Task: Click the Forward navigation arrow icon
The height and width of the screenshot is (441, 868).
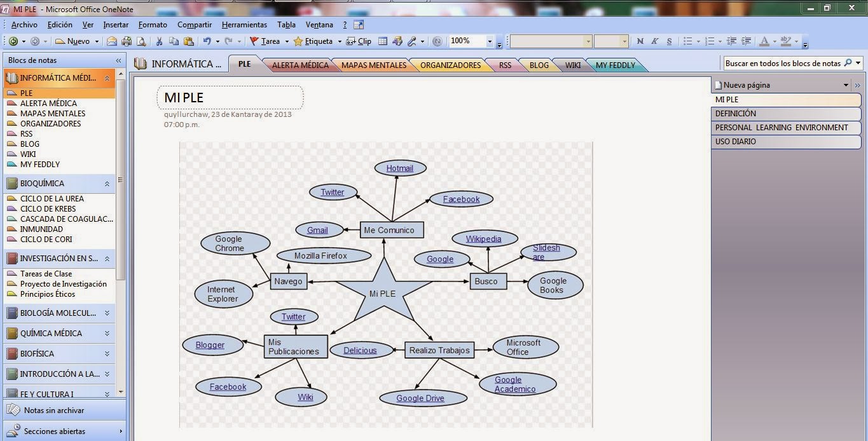Action: point(35,41)
